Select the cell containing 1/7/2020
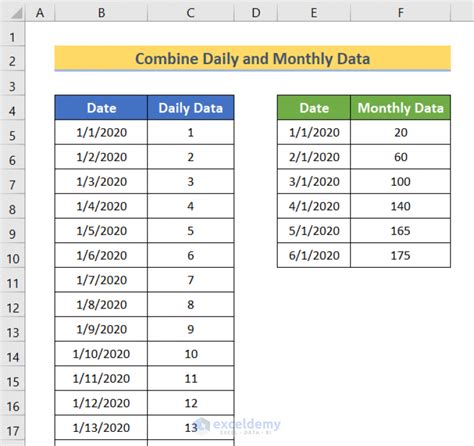Screen dimensions: 474x446 [101, 280]
